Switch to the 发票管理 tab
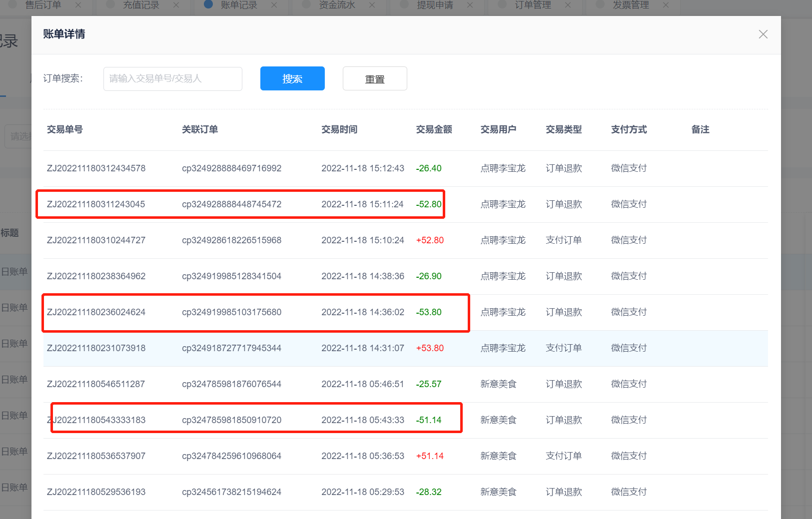812x519 pixels. (x=631, y=5)
